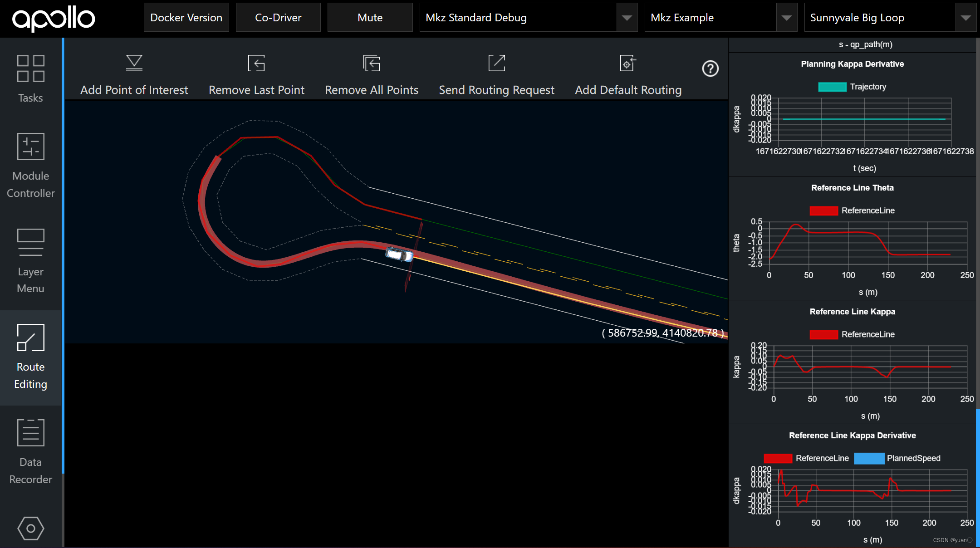Click the s - qp_path(m) axis label

[x=865, y=44]
